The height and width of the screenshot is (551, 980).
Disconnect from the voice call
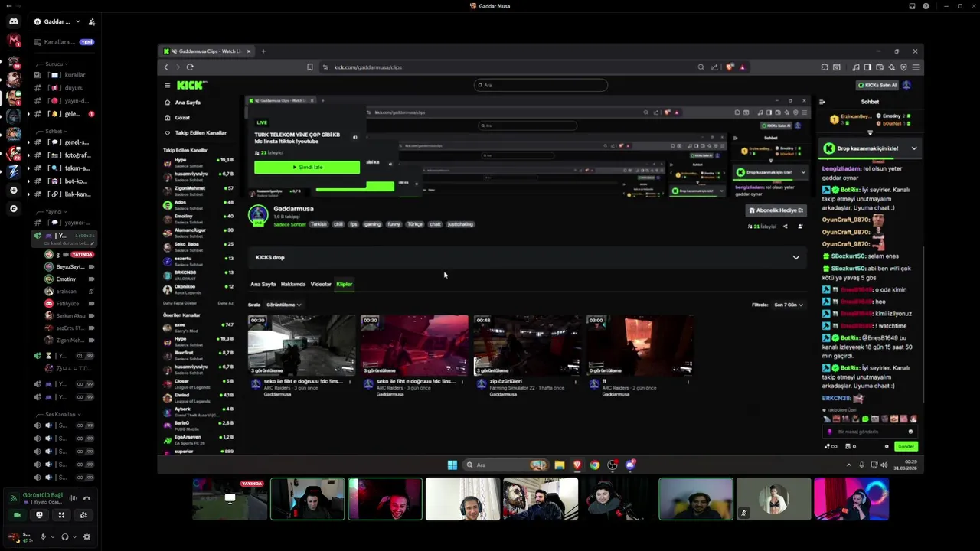point(87,498)
